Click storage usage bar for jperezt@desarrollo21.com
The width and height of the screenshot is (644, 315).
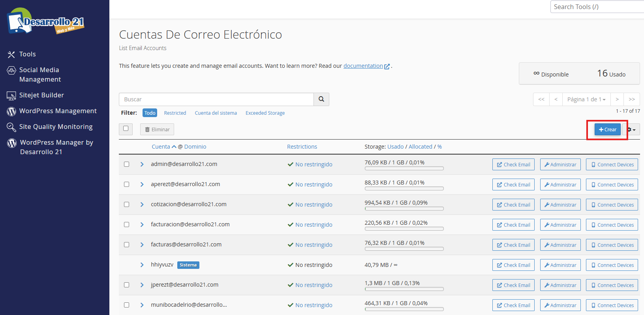tap(404, 289)
